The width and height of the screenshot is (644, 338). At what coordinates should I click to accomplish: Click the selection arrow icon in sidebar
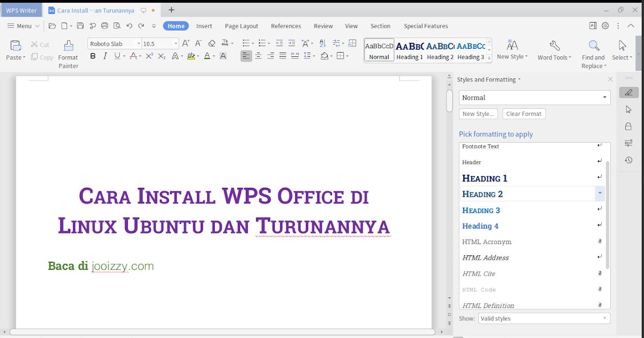[x=628, y=109]
